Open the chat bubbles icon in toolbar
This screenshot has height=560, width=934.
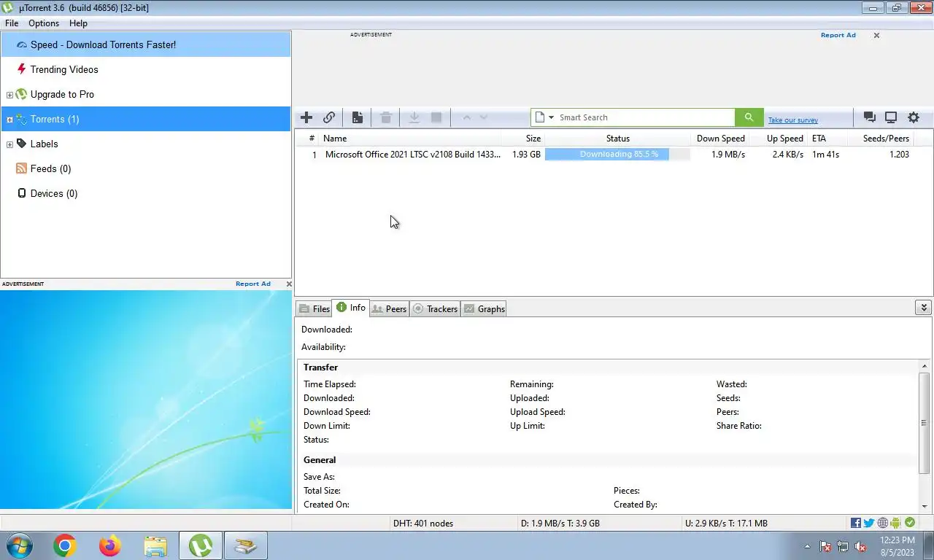tap(869, 117)
